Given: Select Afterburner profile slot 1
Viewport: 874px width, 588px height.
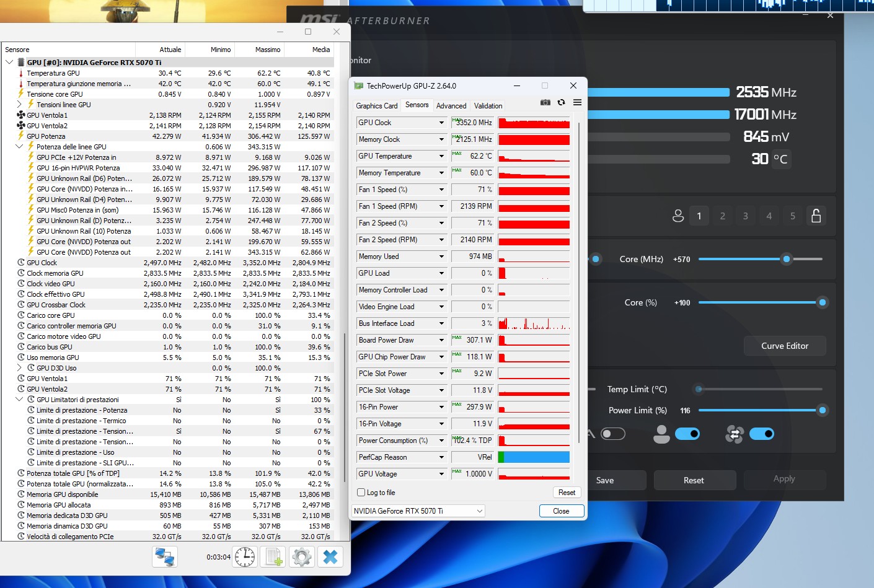Looking at the screenshot, I should tap(699, 216).
